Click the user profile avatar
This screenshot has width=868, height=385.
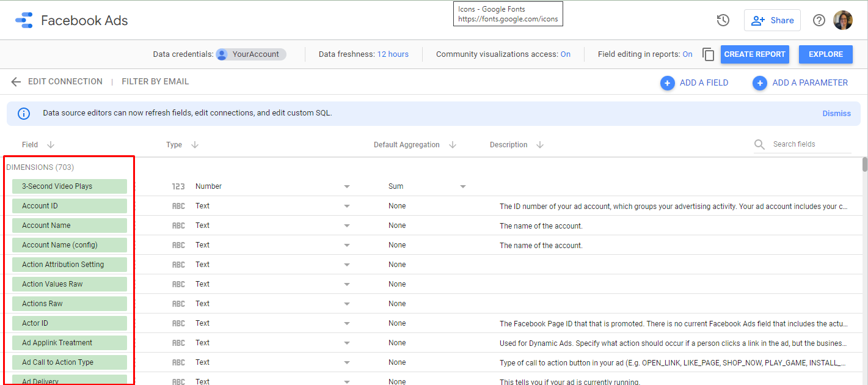843,20
